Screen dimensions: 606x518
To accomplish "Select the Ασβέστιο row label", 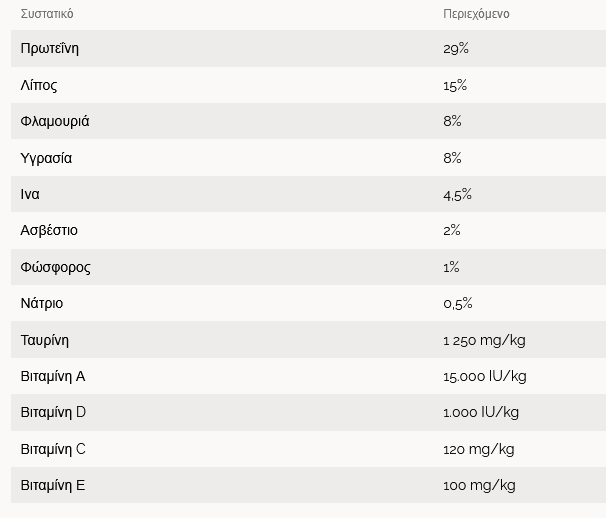I will point(49,230).
